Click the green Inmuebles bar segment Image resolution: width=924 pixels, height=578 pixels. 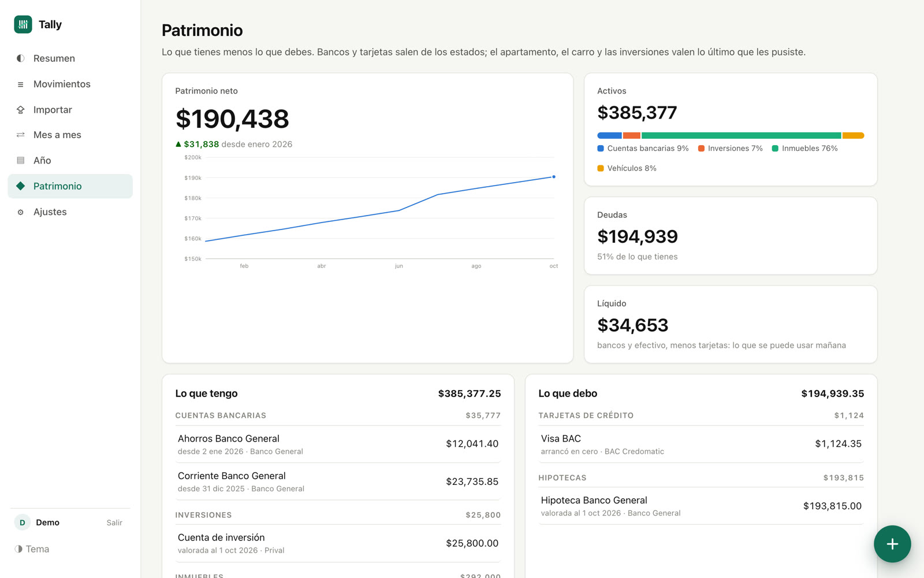(x=742, y=135)
